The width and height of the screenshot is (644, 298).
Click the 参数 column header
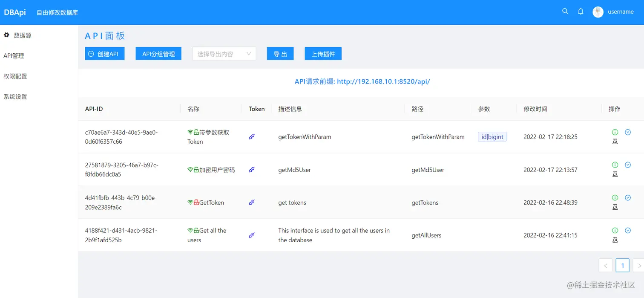[x=484, y=109]
